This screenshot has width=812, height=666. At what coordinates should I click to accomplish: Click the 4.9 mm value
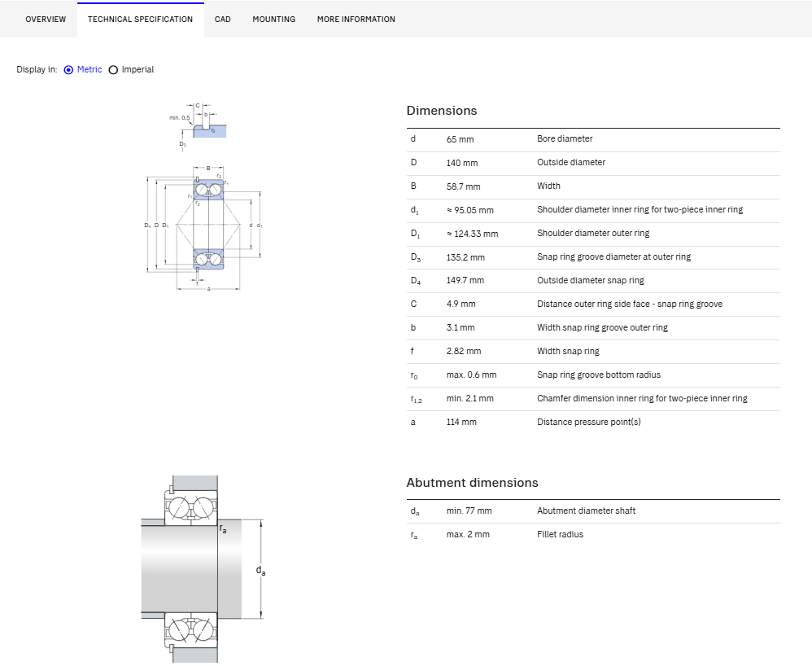click(x=461, y=304)
